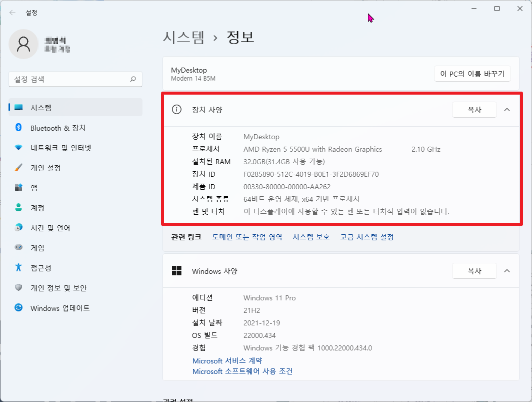Click the 게임 controller icon
532x402 pixels.
(x=18, y=247)
